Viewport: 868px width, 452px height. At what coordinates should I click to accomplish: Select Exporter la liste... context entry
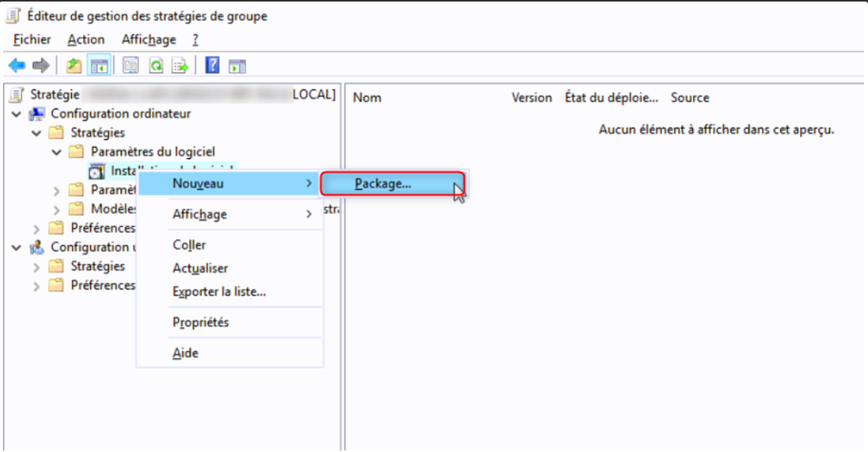click(219, 291)
